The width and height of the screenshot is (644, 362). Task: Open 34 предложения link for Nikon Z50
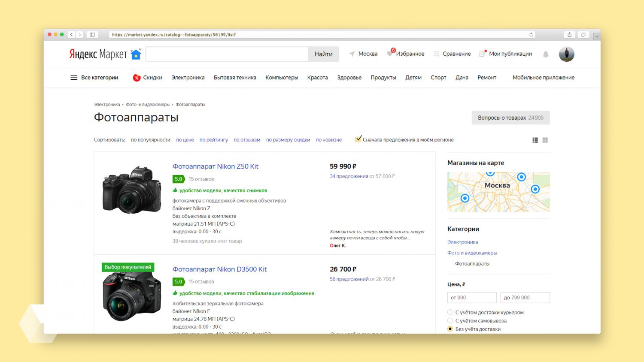point(349,176)
